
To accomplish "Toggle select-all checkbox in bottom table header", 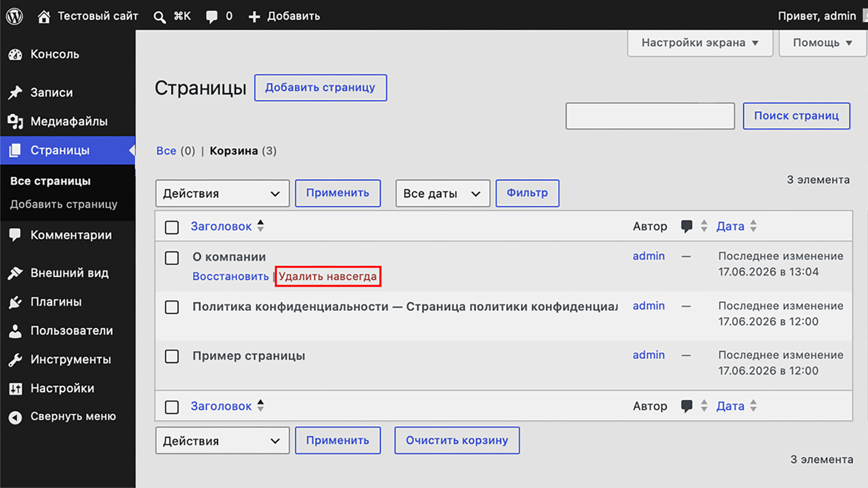I will (172, 407).
